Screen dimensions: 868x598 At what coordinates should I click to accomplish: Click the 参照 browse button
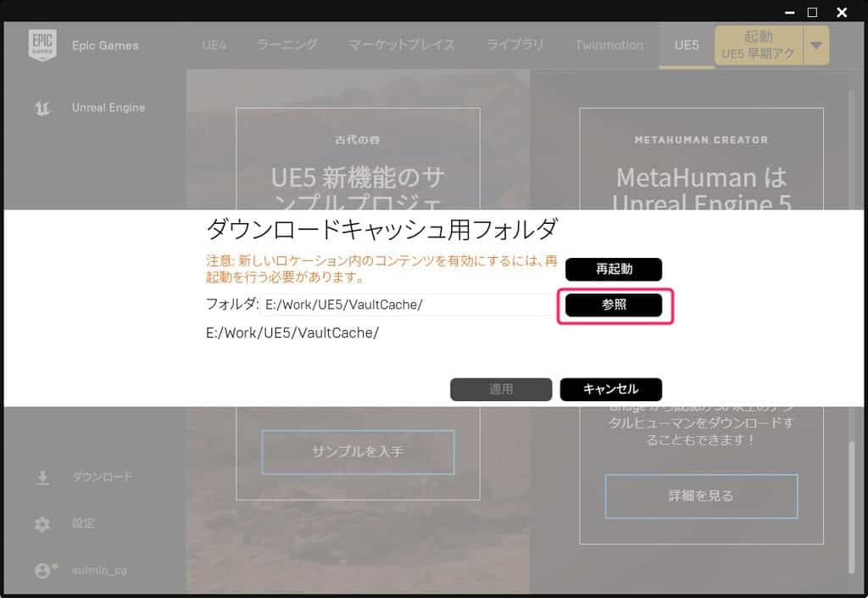(x=614, y=305)
